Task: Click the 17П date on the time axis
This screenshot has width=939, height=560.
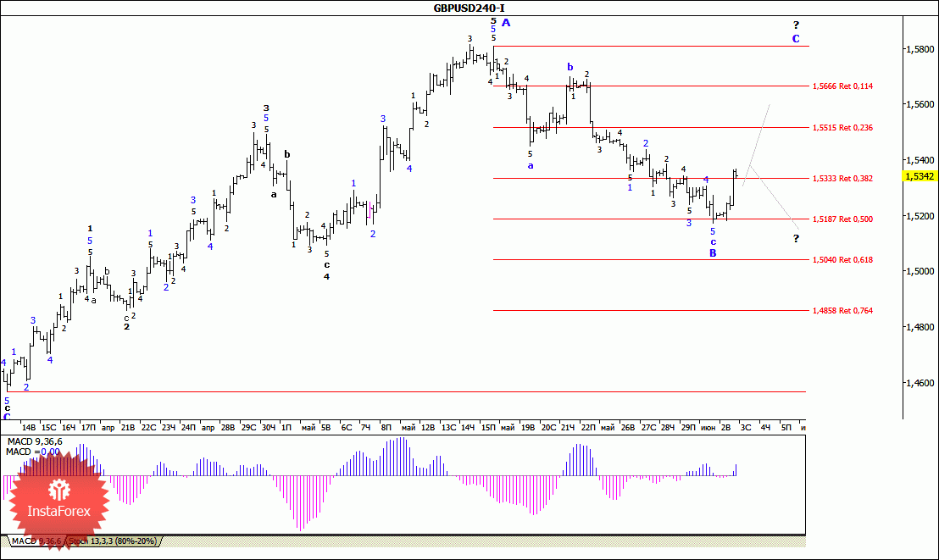Action: pos(88,428)
